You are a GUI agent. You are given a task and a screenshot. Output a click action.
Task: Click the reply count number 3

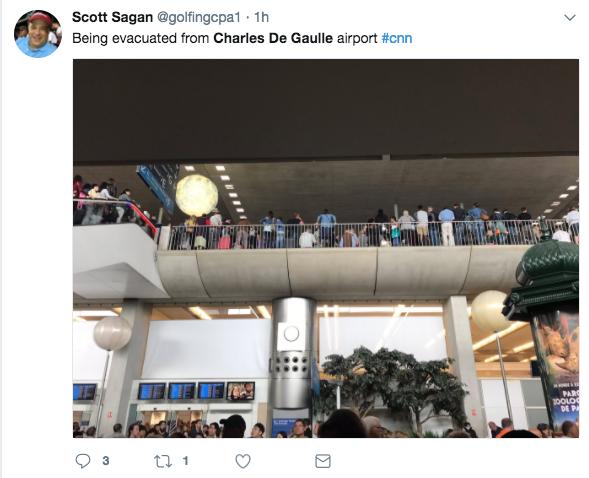coord(106,461)
